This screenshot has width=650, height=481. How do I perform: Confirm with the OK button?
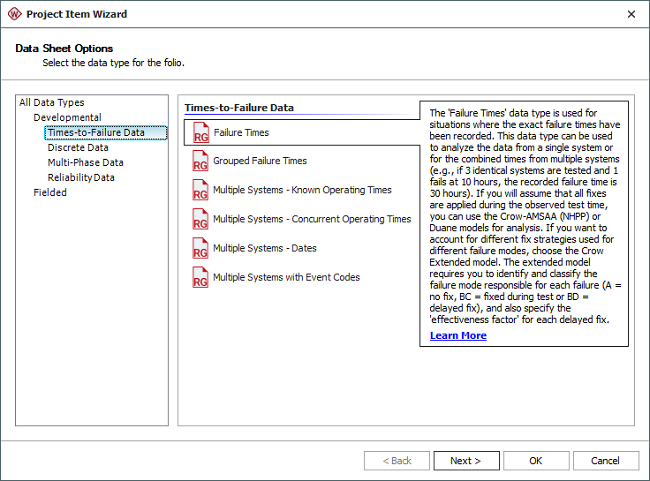tap(536, 461)
